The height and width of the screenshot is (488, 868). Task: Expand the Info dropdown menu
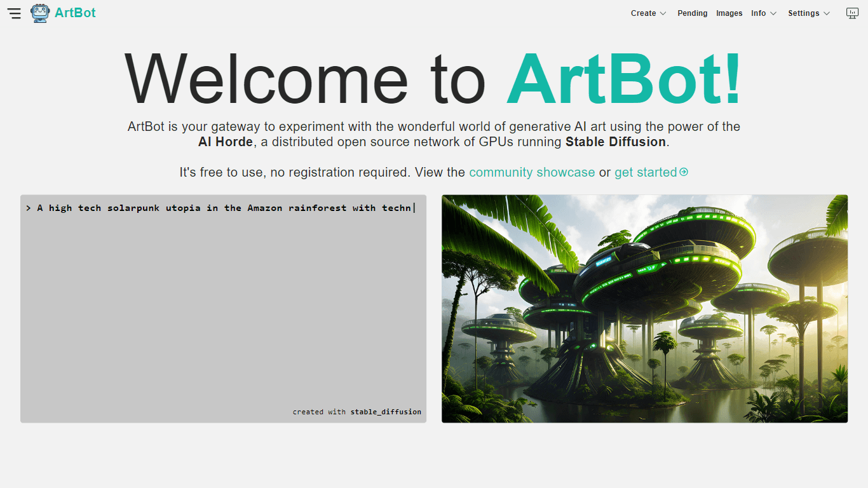tap(764, 13)
